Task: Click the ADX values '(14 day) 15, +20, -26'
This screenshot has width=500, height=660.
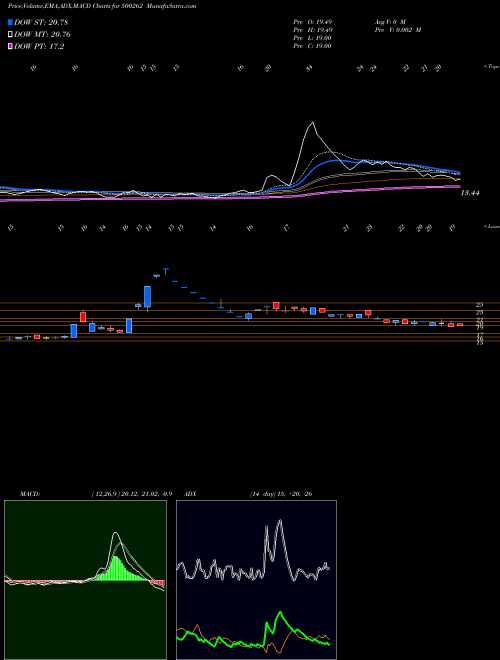Action: pyautogui.click(x=281, y=494)
